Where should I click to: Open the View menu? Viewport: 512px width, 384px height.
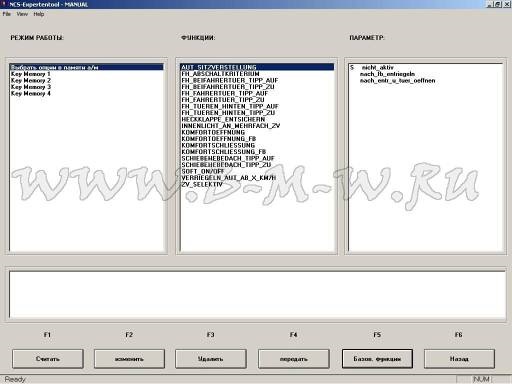point(22,14)
